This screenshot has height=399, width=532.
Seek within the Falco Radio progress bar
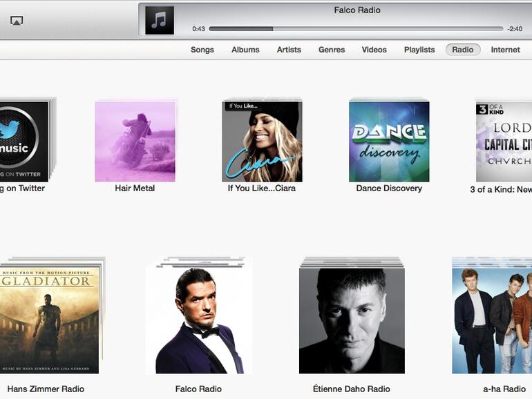pyautogui.click(x=356, y=29)
